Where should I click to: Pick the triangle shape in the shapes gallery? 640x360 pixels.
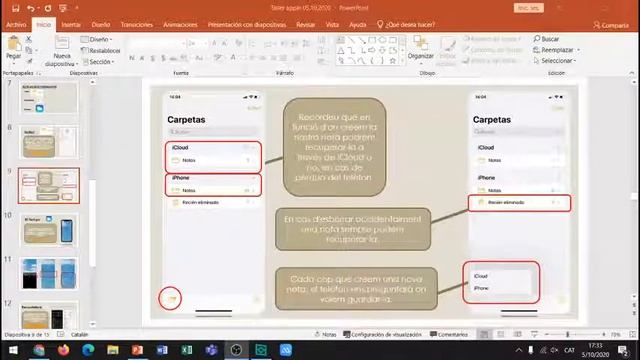tap(340, 50)
